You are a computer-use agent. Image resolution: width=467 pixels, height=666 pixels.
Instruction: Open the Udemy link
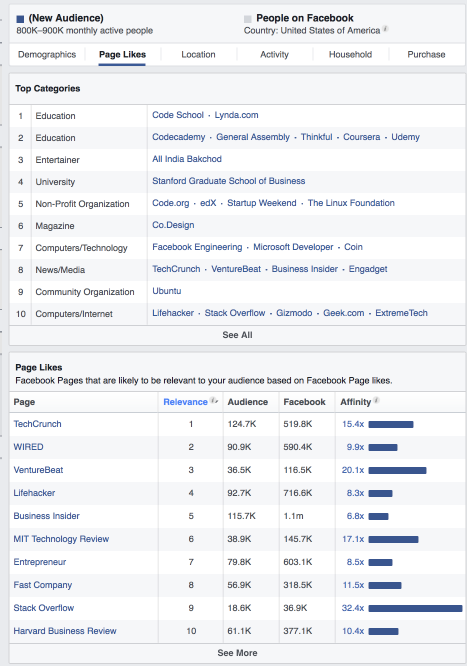click(x=405, y=137)
